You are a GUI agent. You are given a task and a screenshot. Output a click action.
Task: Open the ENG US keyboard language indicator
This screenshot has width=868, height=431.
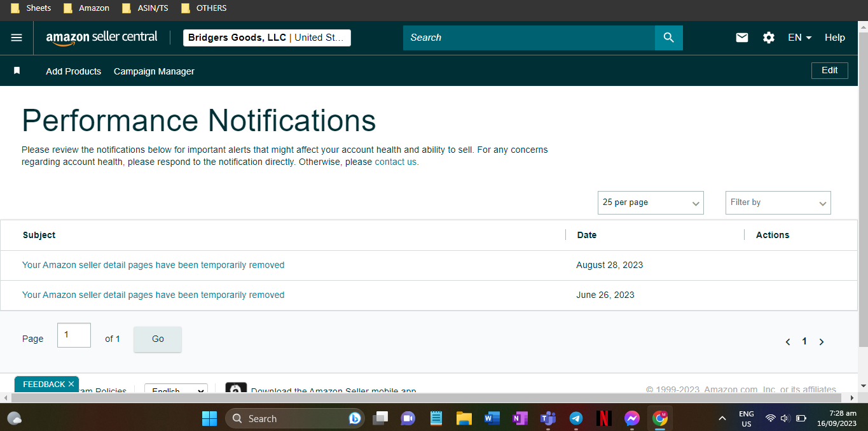pos(747,418)
